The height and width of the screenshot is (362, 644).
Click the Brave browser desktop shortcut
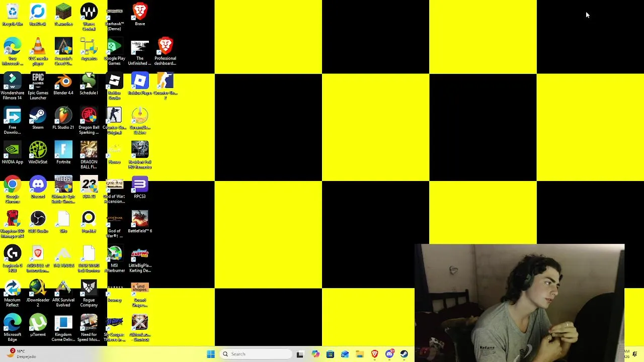click(140, 15)
